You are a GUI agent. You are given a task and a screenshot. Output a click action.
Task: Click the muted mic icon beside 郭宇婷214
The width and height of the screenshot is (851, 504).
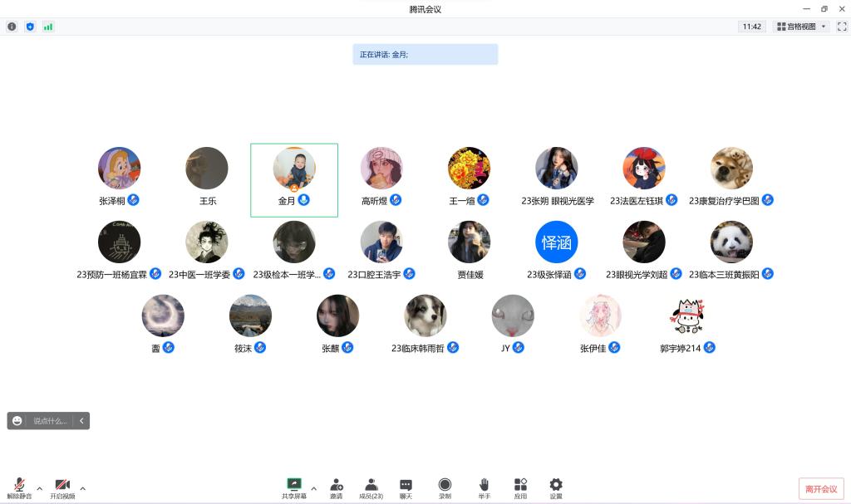[x=710, y=348]
